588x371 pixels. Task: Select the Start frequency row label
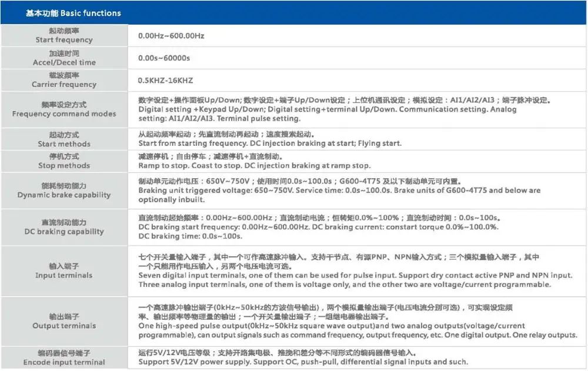pyautogui.click(x=64, y=35)
